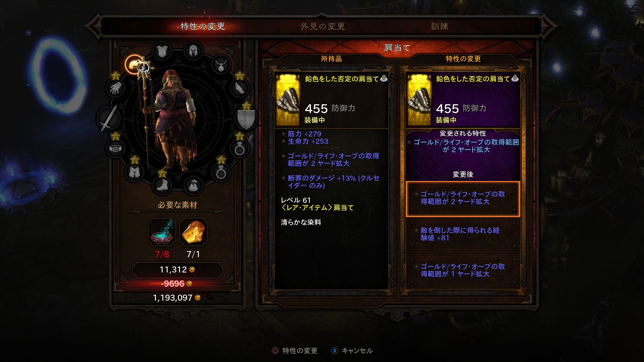This screenshot has width=644, height=362.
Task: Open the 訓練 tab
Action: tap(440, 26)
